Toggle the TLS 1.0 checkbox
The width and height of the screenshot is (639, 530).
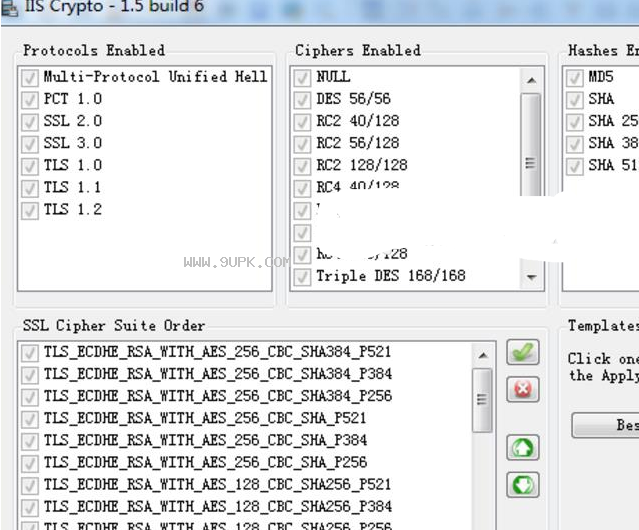click(30, 166)
